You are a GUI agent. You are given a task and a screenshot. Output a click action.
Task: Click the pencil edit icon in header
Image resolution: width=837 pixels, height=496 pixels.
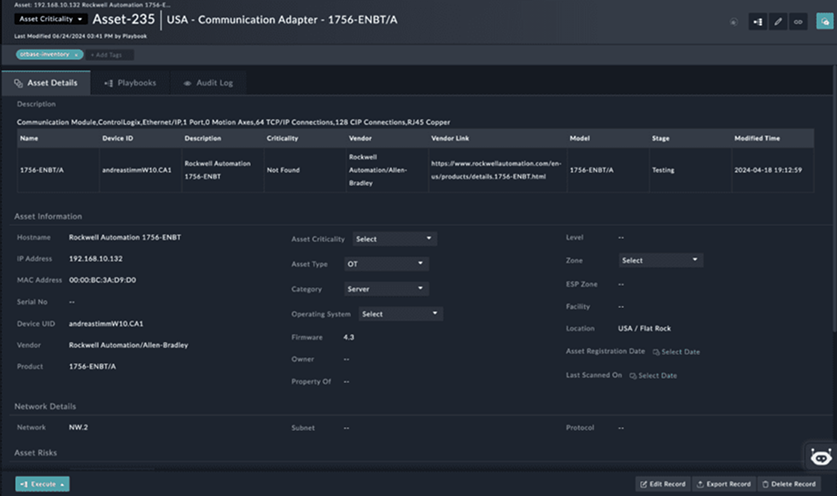click(778, 21)
